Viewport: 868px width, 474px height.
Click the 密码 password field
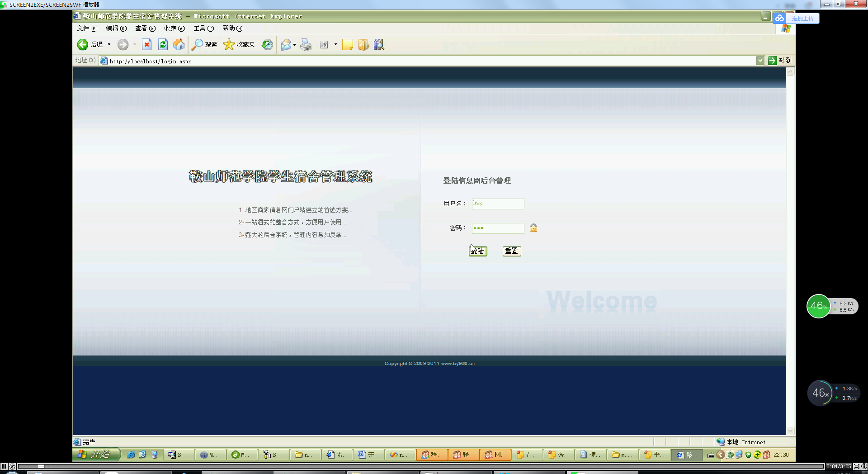[x=498, y=228]
